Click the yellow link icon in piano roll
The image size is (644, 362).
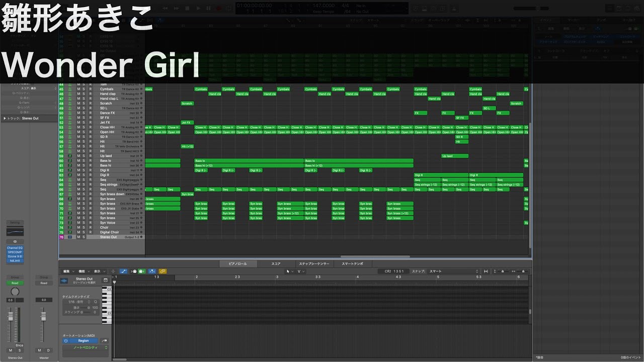pyautogui.click(x=163, y=271)
